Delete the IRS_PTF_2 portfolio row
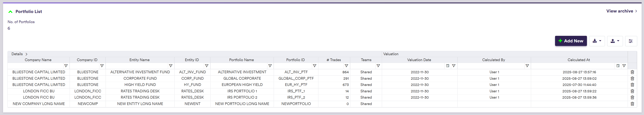Viewport: 644px width, 115px height. pos(632,98)
